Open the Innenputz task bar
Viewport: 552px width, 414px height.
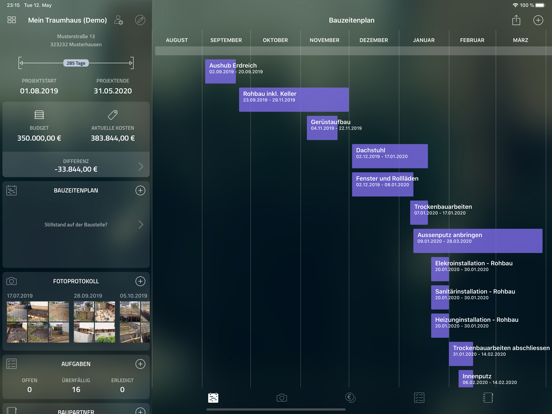pyautogui.click(x=466, y=379)
